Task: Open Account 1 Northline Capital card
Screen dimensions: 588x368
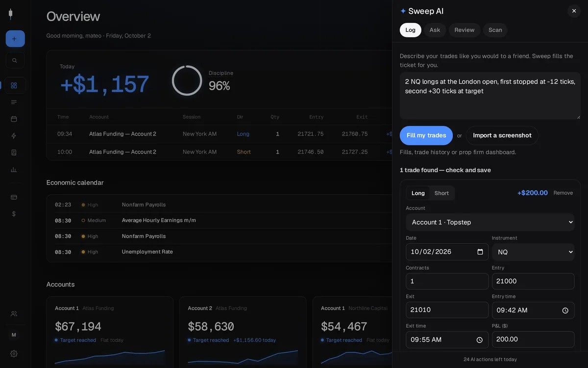Action: coord(352,332)
